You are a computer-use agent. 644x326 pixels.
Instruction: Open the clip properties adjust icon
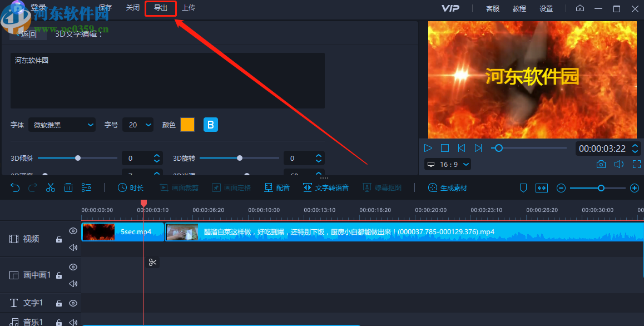[86, 188]
